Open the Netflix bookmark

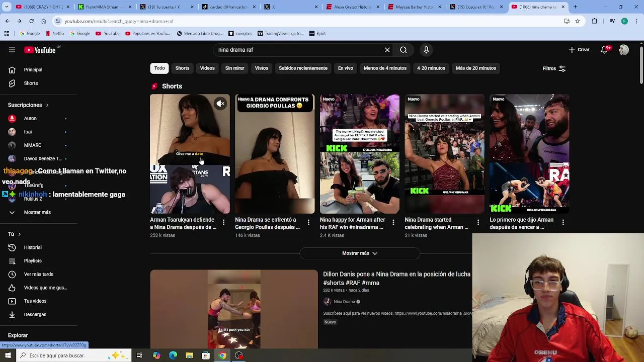[55, 33]
